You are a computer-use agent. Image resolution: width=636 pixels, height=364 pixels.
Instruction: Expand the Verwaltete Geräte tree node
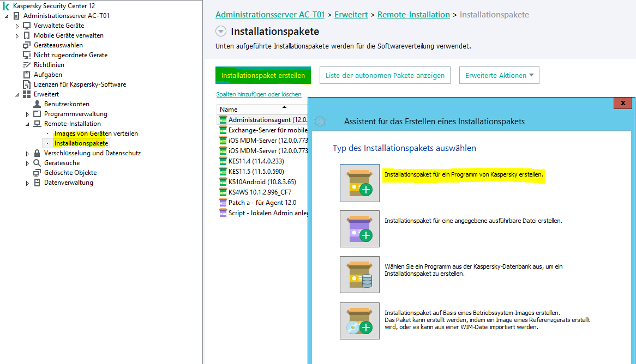pyautogui.click(x=17, y=26)
